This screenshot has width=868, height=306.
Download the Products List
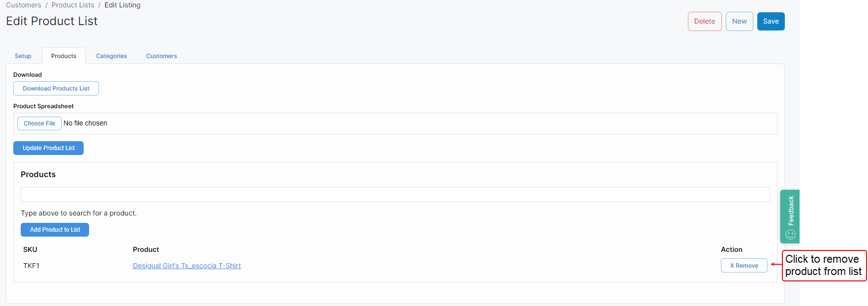point(56,88)
